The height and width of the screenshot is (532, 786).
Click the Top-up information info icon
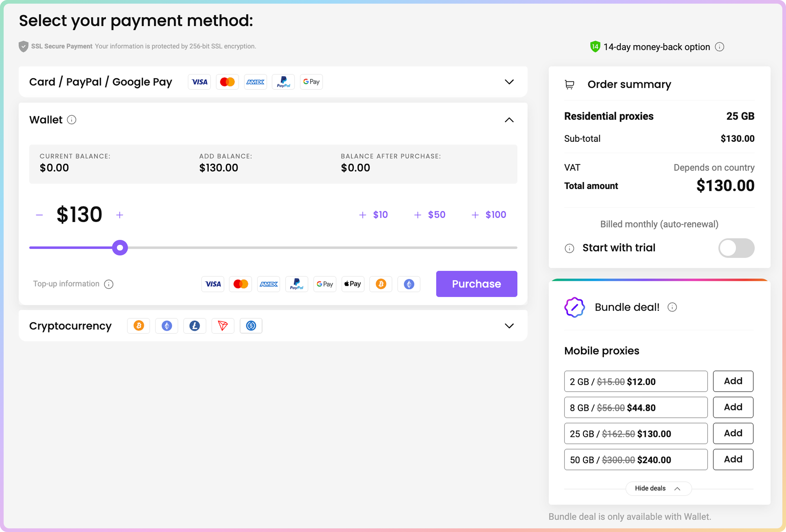[109, 284]
